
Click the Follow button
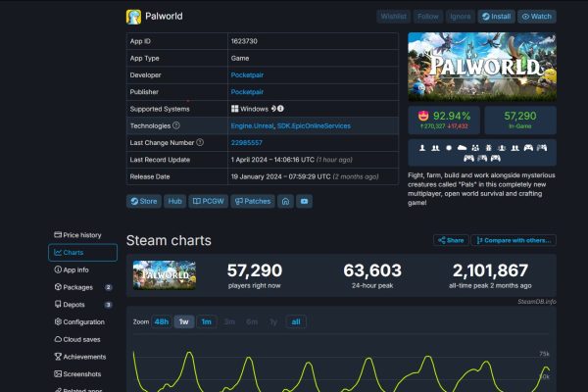click(x=428, y=17)
